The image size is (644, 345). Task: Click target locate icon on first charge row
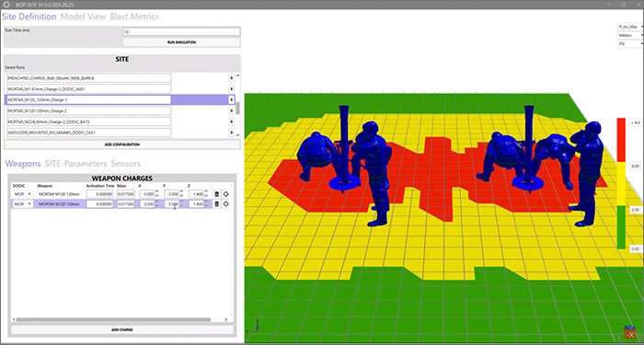225,193
